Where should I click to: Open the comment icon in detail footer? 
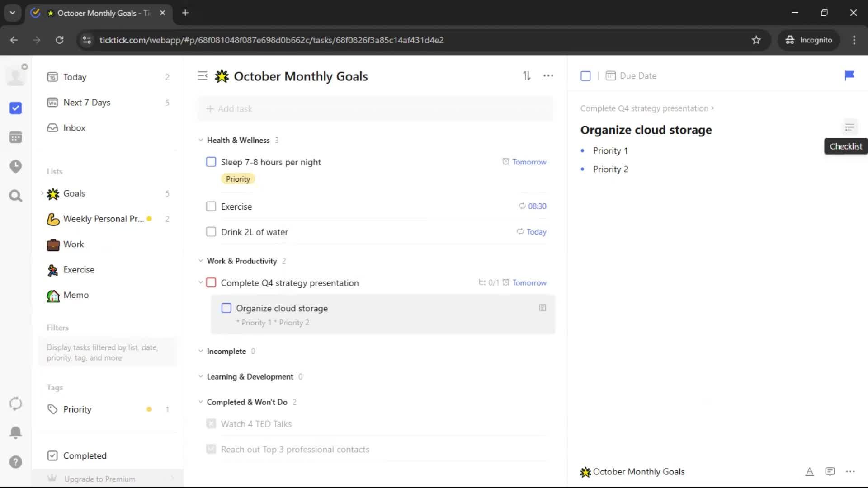coord(830,472)
